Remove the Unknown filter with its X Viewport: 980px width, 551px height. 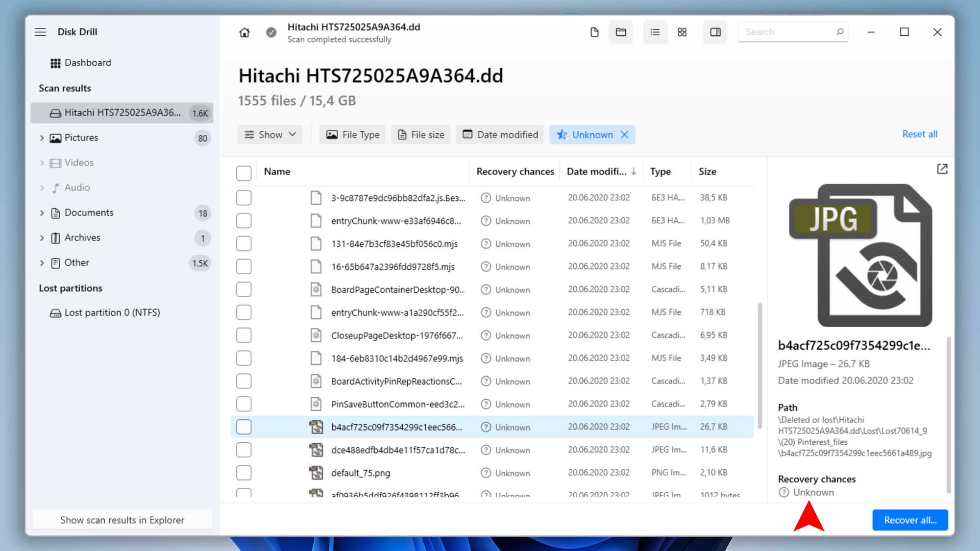624,135
